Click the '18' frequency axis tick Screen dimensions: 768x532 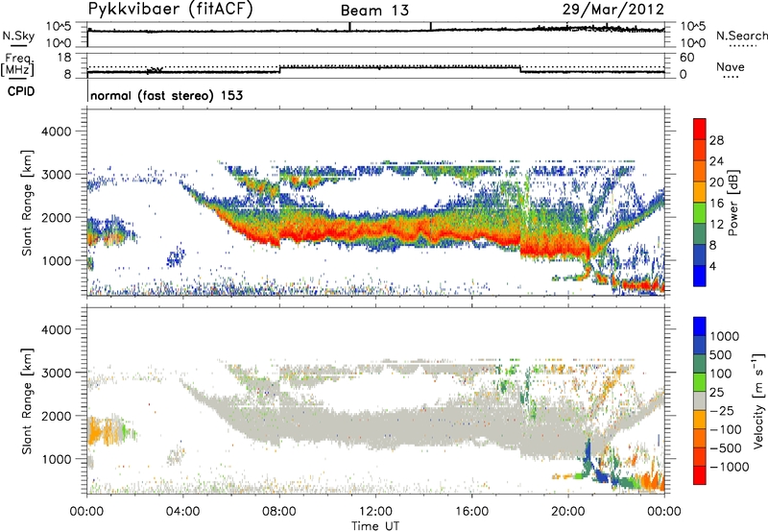tap(63, 58)
